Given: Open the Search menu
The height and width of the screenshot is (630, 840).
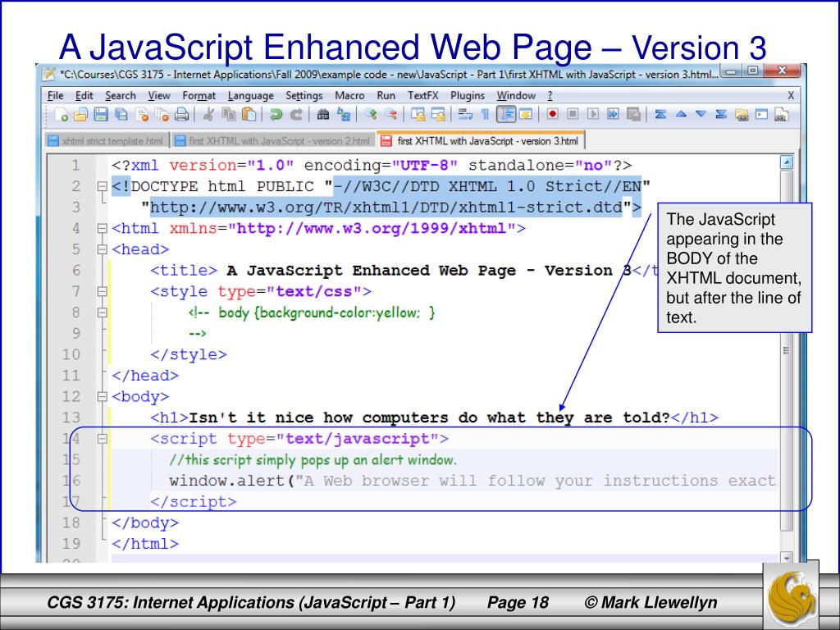Looking at the screenshot, I should [121, 95].
